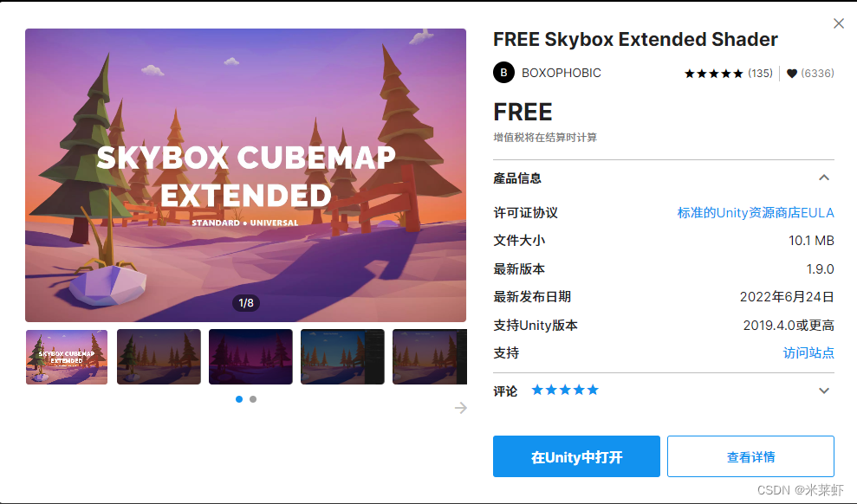Click the BOXOPHOBIC publisher avatar icon
Viewport: 857px width, 504px height.
click(503, 73)
